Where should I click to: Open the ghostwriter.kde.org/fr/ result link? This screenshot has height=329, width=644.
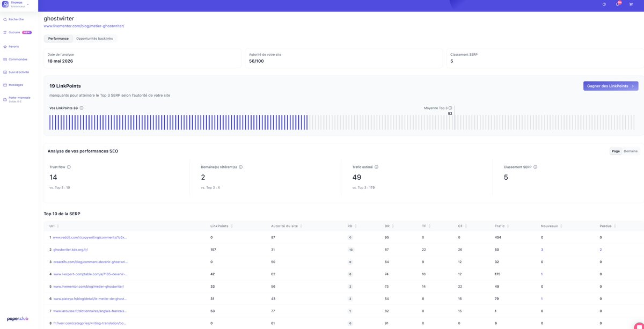click(x=70, y=250)
